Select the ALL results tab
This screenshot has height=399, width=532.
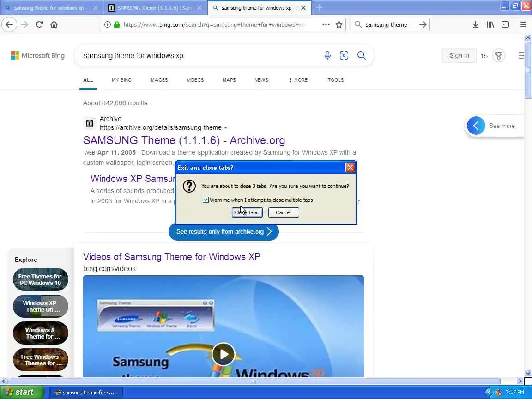point(88,80)
